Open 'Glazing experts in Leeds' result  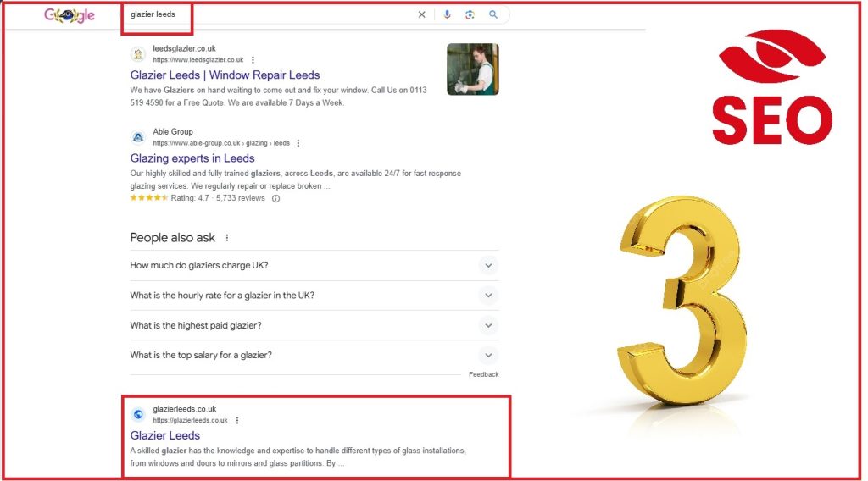[192, 158]
